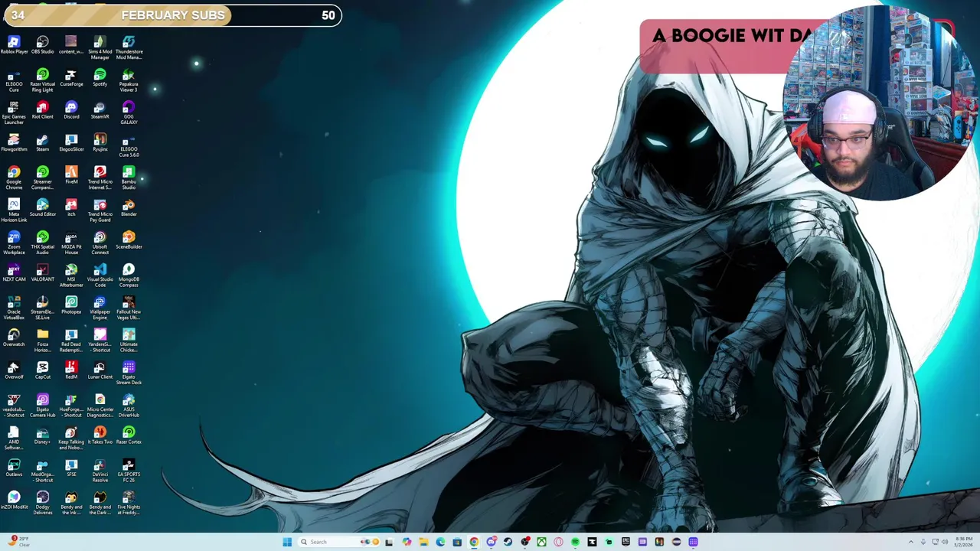This screenshot has height=551, width=980.
Task: Click the inZOI ModKit desktop icon
Action: 14,500
